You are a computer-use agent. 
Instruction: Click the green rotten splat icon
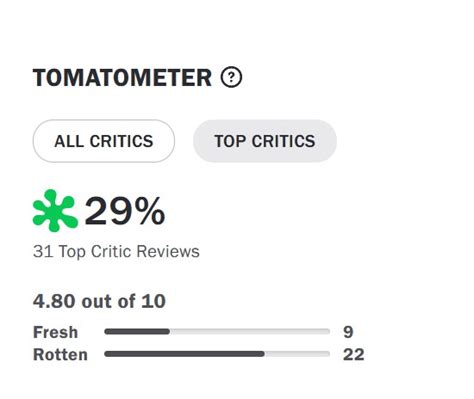point(55,211)
